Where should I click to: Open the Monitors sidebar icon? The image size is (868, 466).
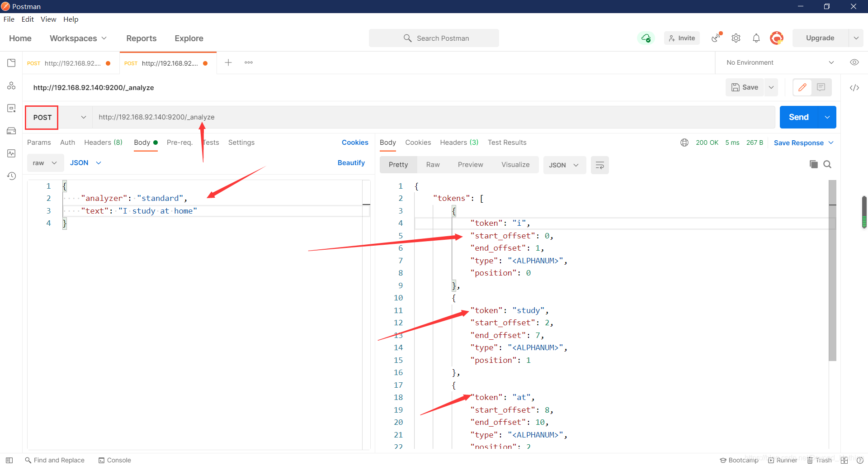tap(11, 153)
